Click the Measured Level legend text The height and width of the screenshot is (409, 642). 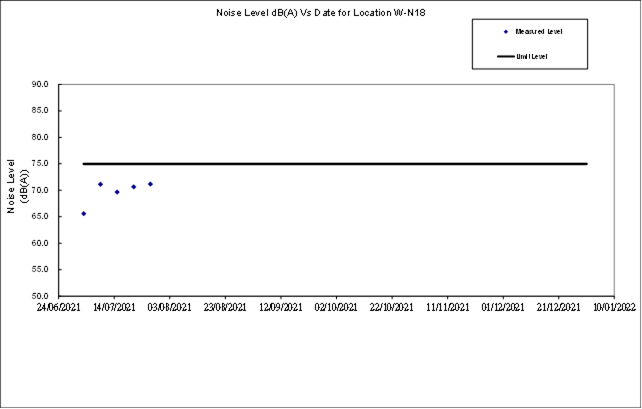538,32
